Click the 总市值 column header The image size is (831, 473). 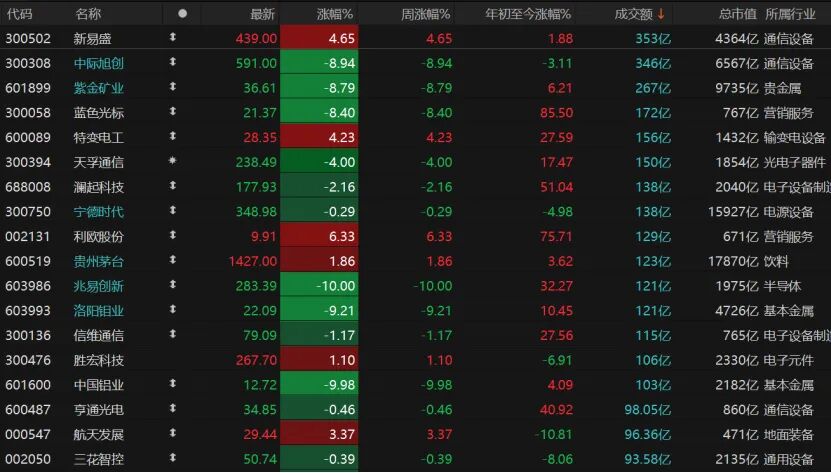pyautogui.click(x=737, y=14)
